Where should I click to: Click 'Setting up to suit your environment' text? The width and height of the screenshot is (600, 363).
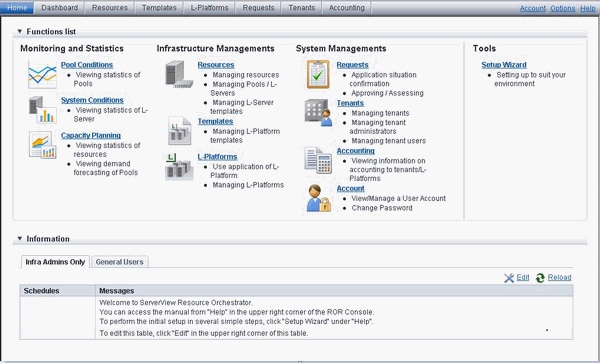(x=530, y=80)
